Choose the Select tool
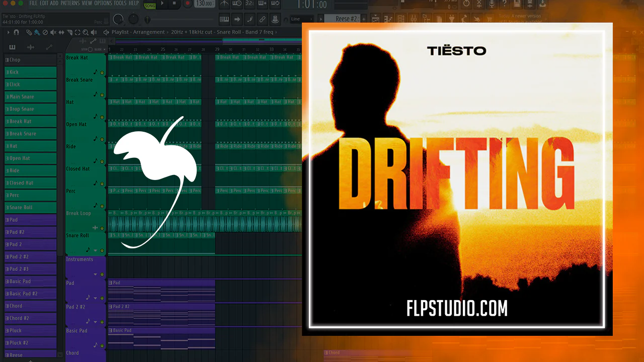 click(77, 32)
